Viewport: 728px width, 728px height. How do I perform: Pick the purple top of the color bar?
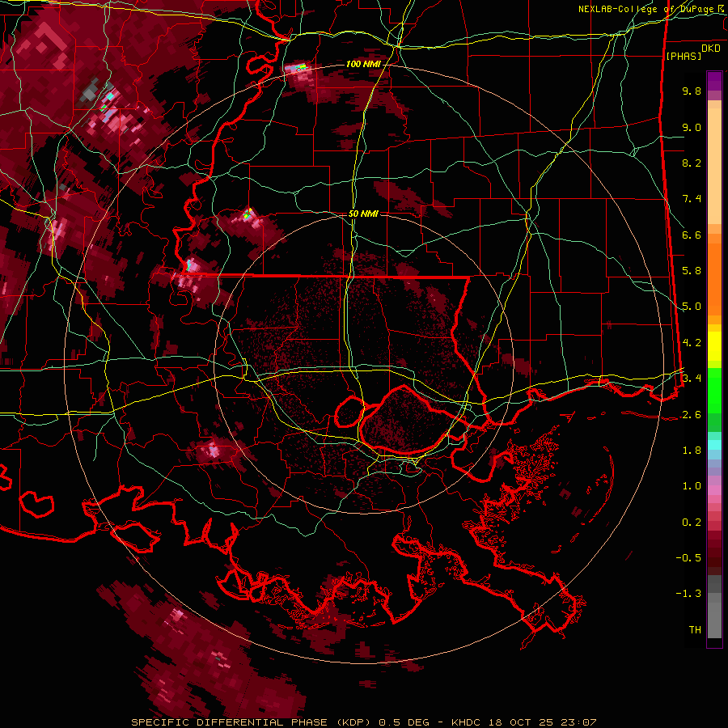(x=714, y=81)
